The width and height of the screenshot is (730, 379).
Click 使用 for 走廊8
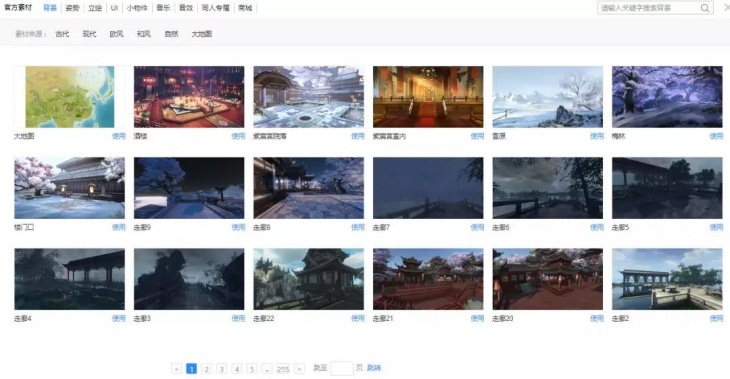tap(358, 227)
